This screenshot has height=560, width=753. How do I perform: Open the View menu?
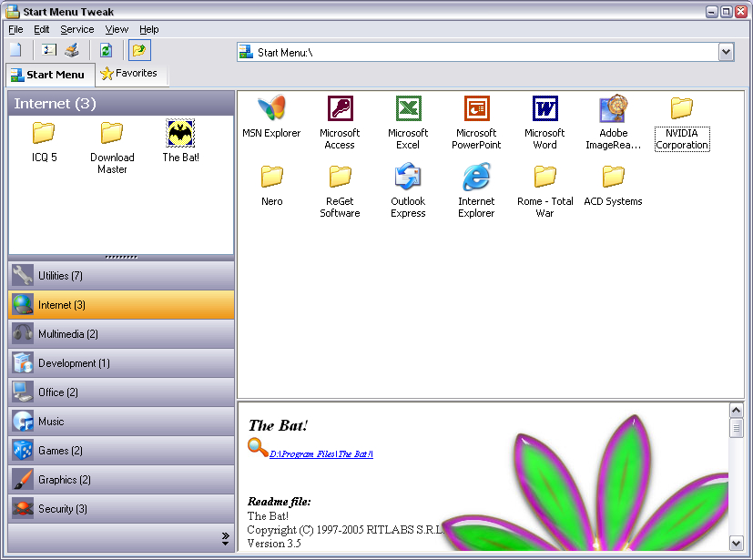pyautogui.click(x=117, y=29)
